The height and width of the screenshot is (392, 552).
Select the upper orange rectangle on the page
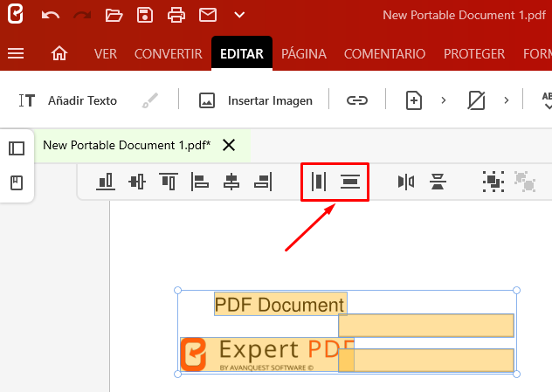point(426,326)
